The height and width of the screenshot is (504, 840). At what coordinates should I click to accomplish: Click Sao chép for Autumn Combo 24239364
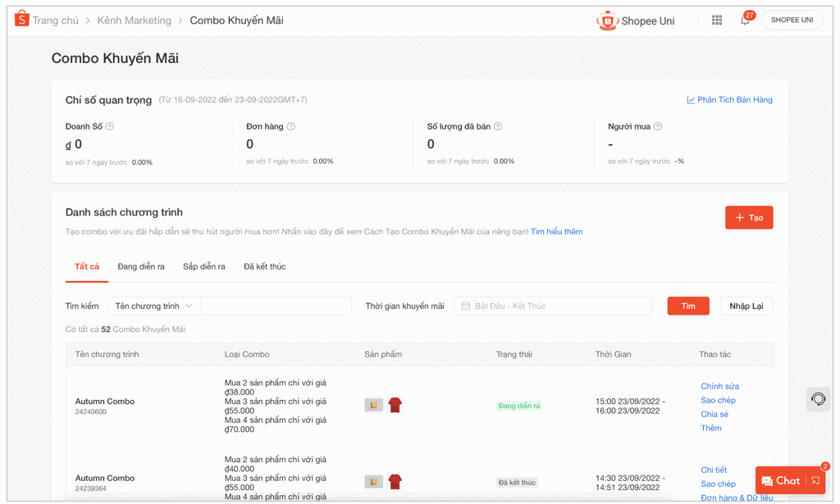(x=719, y=484)
